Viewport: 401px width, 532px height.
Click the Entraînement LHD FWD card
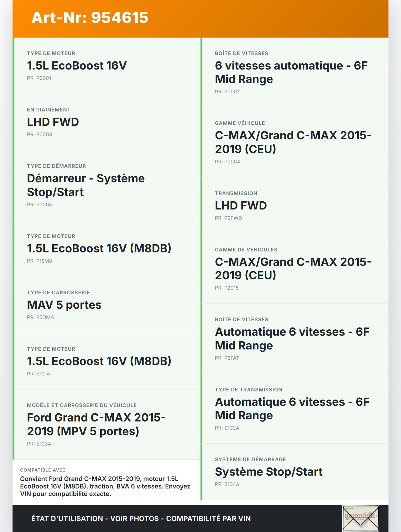click(x=107, y=122)
